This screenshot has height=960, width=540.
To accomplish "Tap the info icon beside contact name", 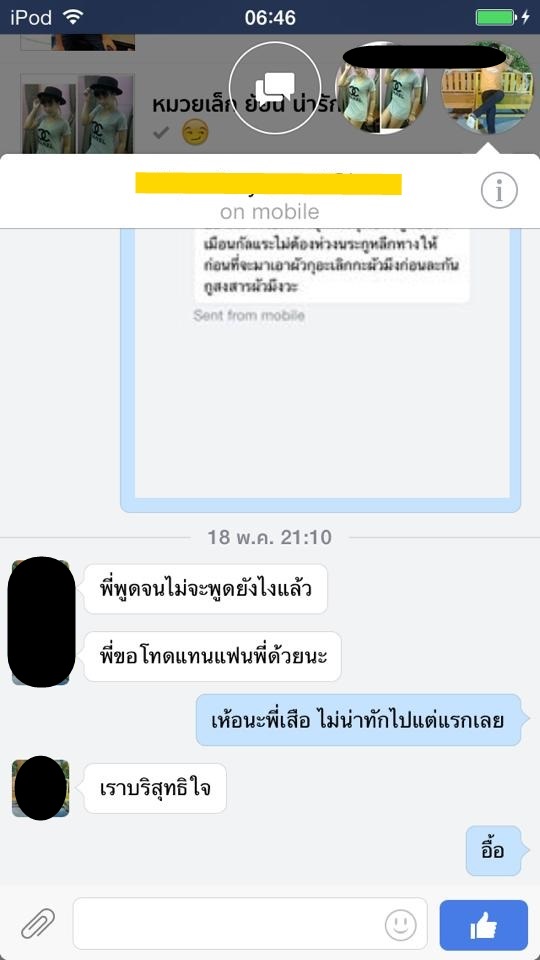I will pos(499,191).
